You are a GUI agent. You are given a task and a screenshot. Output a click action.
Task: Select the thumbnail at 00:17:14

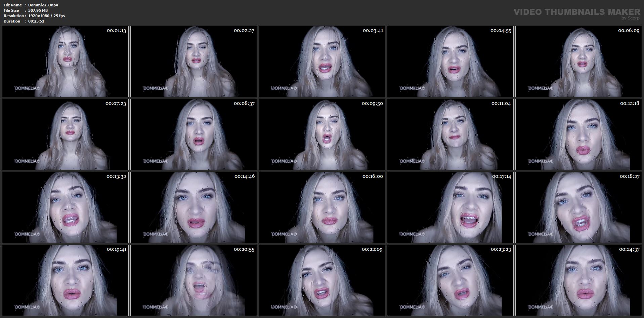450,207
